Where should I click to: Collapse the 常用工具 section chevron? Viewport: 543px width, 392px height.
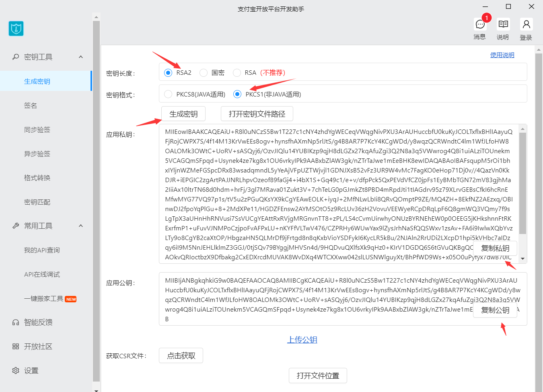coord(81,226)
